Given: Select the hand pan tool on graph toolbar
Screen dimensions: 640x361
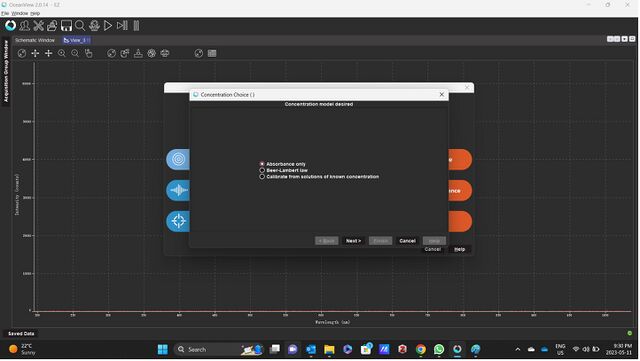Looking at the screenshot, I should point(89,53).
